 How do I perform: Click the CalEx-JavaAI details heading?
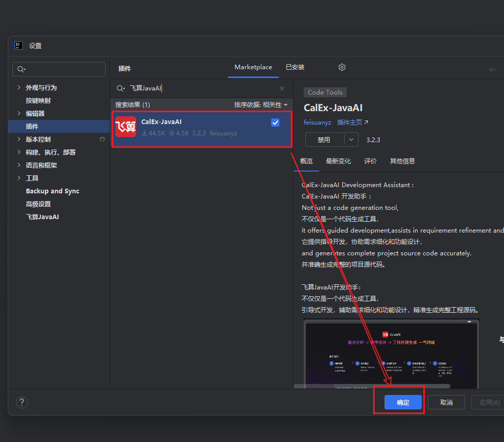(x=333, y=108)
